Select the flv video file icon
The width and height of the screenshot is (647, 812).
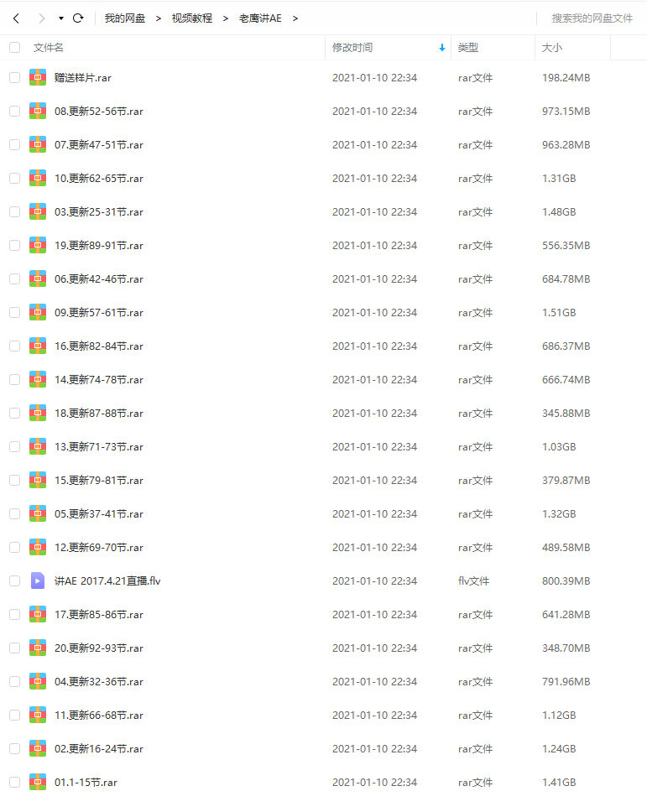coord(37,581)
